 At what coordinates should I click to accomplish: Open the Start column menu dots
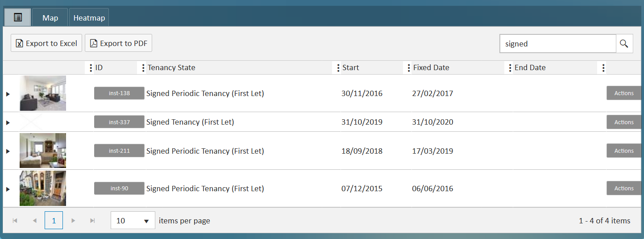pyautogui.click(x=338, y=68)
